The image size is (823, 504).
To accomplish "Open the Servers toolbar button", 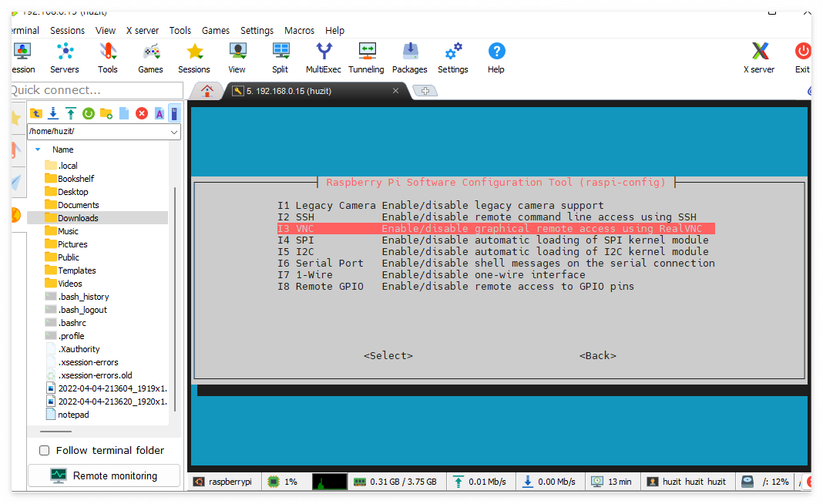I will pyautogui.click(x=65, y=58).
